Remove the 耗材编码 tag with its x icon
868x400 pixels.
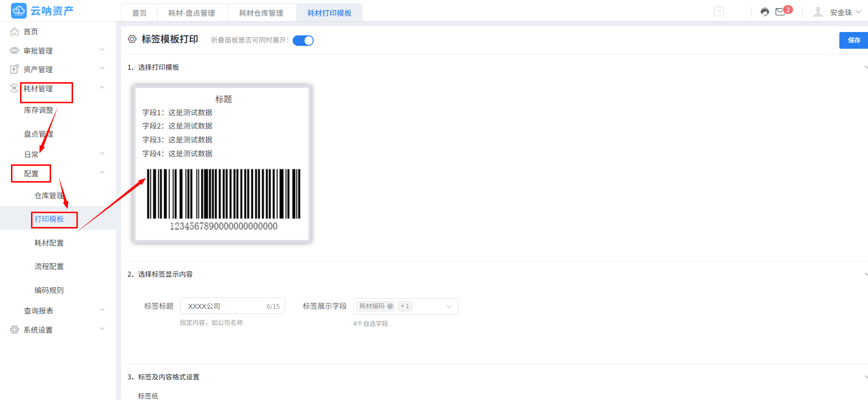click(390, 306)
